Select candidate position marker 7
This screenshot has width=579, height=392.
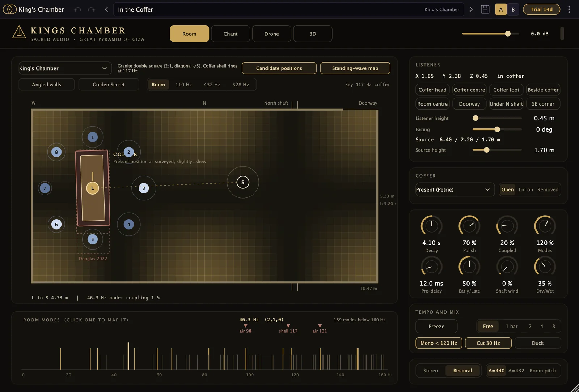coord(45,188)
